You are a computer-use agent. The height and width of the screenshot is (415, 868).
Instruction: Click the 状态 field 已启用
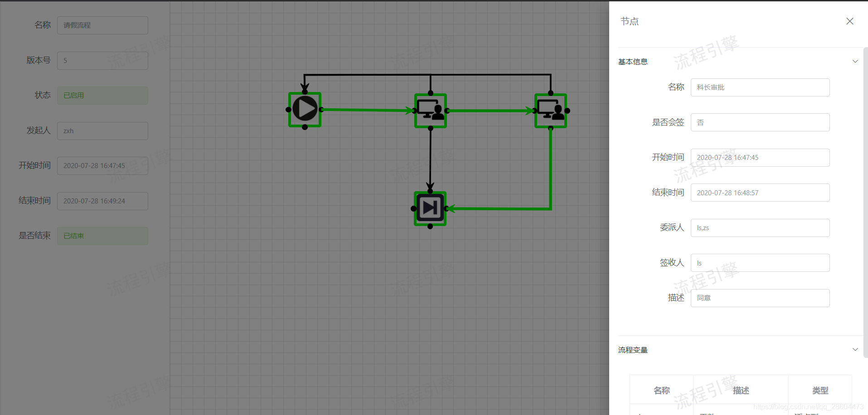(102, 96)
